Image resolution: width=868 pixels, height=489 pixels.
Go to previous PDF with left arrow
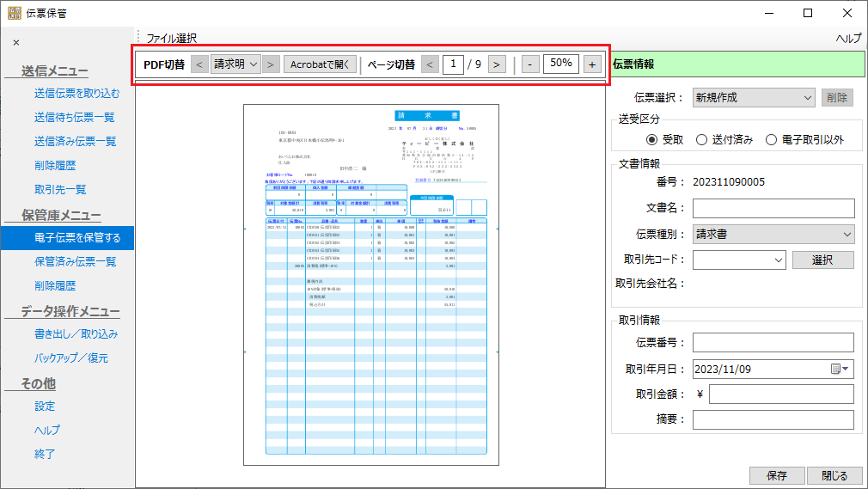click(198, 64)
